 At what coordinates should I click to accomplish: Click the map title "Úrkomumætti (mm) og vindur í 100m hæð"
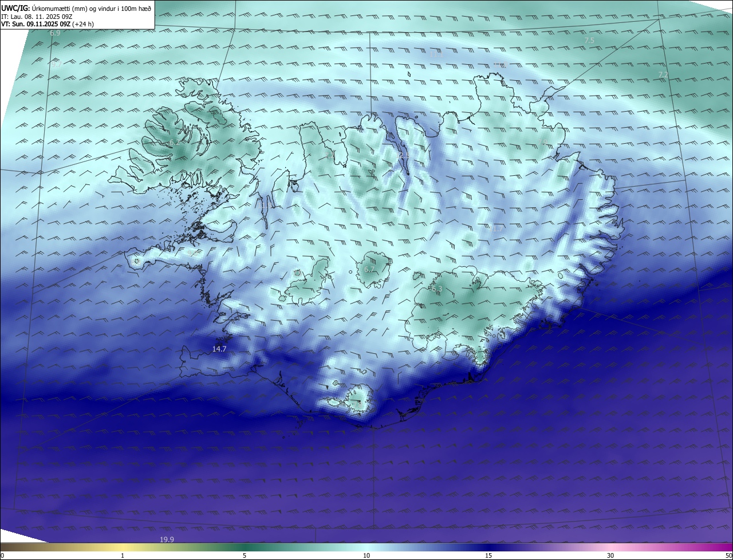pyautogui.click(x=92, y=9)
